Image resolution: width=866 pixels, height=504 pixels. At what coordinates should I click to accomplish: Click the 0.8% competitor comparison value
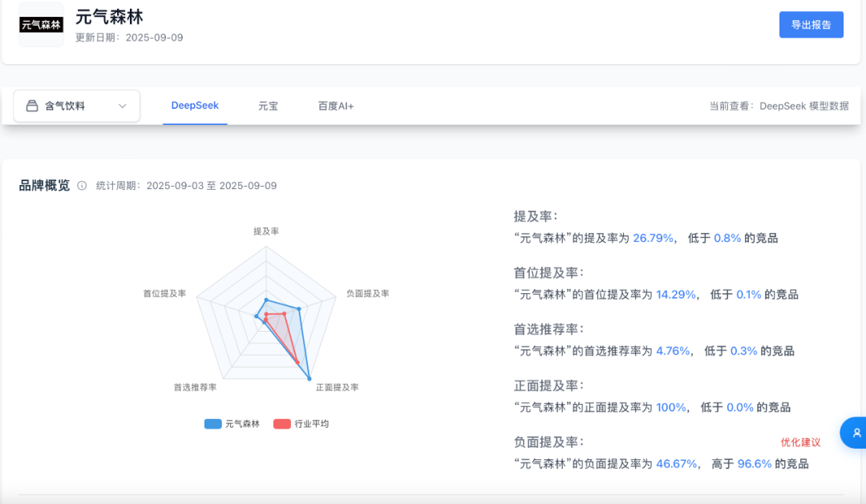point(727,238)
